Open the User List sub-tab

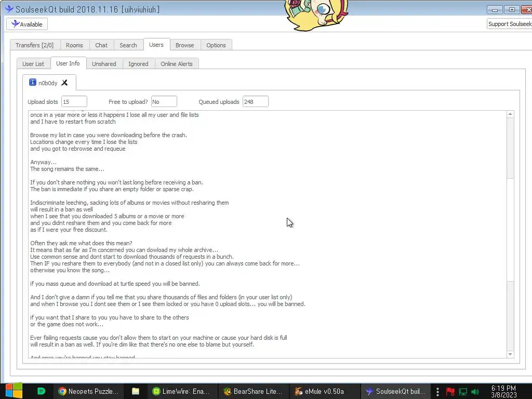point(33,64)
